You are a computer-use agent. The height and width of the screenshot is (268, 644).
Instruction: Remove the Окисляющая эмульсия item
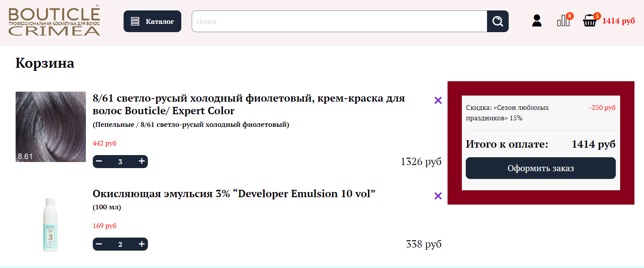(x=438, y=196)
